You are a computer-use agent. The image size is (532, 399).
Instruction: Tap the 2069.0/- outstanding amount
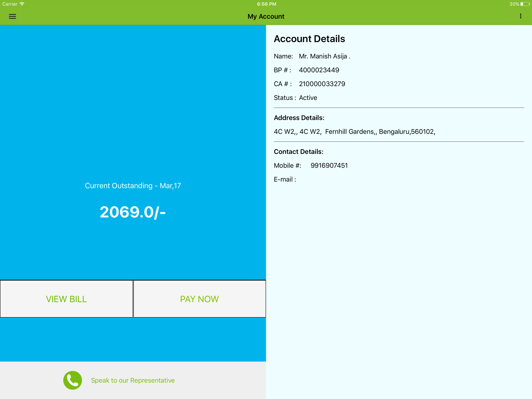pyautogui.click(x=133, y=212)
